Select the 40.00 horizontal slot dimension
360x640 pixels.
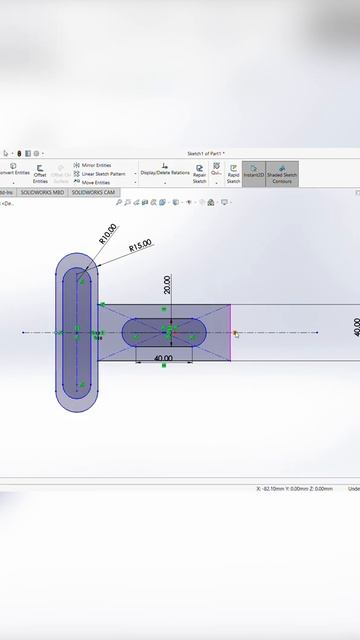point(163,358)
